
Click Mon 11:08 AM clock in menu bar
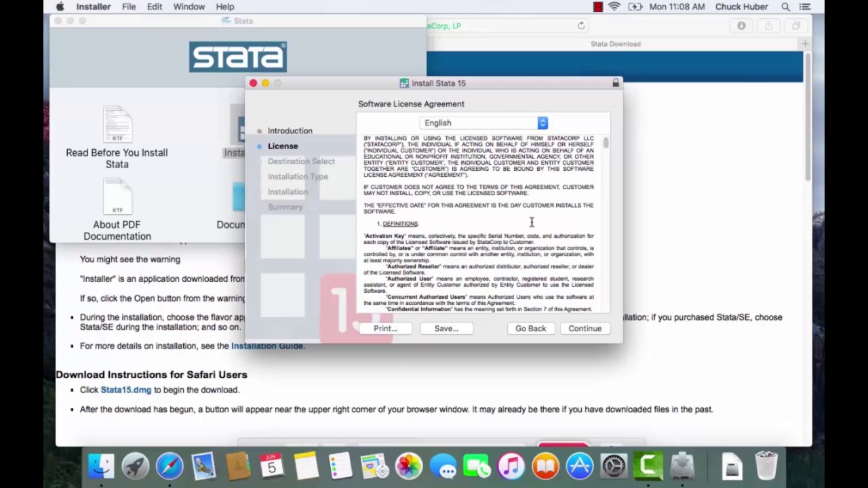[x=677, y=7]
